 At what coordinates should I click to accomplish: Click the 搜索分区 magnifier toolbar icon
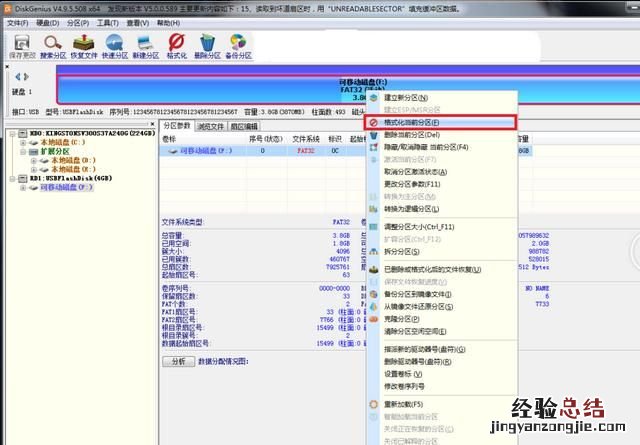coord(54,46)
